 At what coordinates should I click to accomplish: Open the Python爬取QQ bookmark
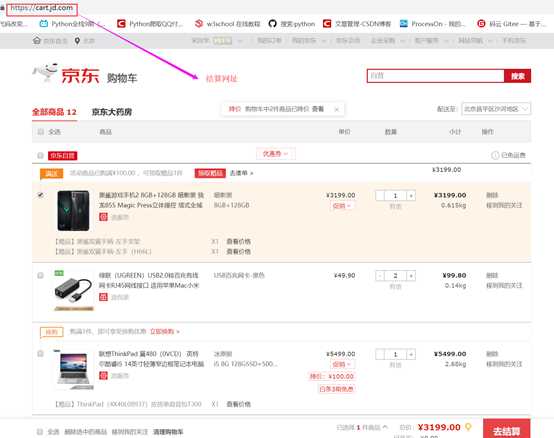[x=150, y=24]
